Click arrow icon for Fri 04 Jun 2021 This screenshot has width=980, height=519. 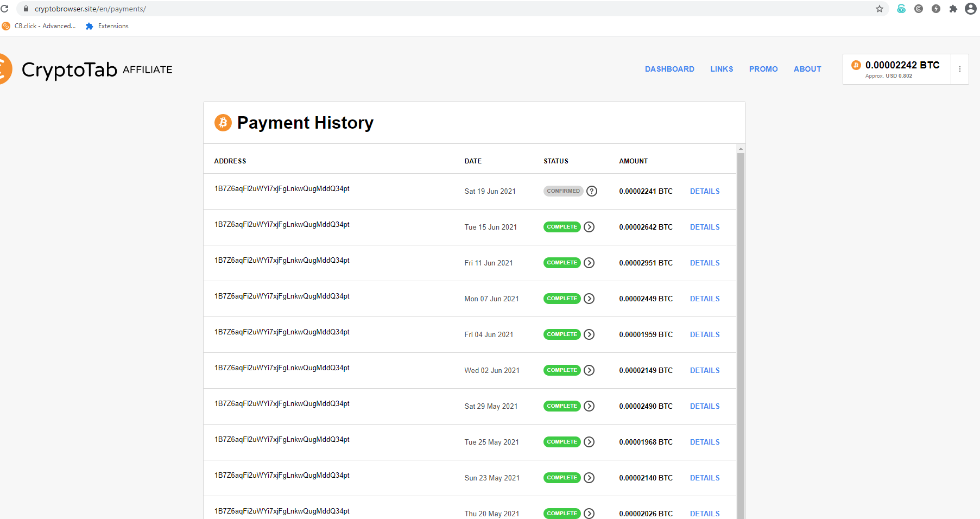589,334
